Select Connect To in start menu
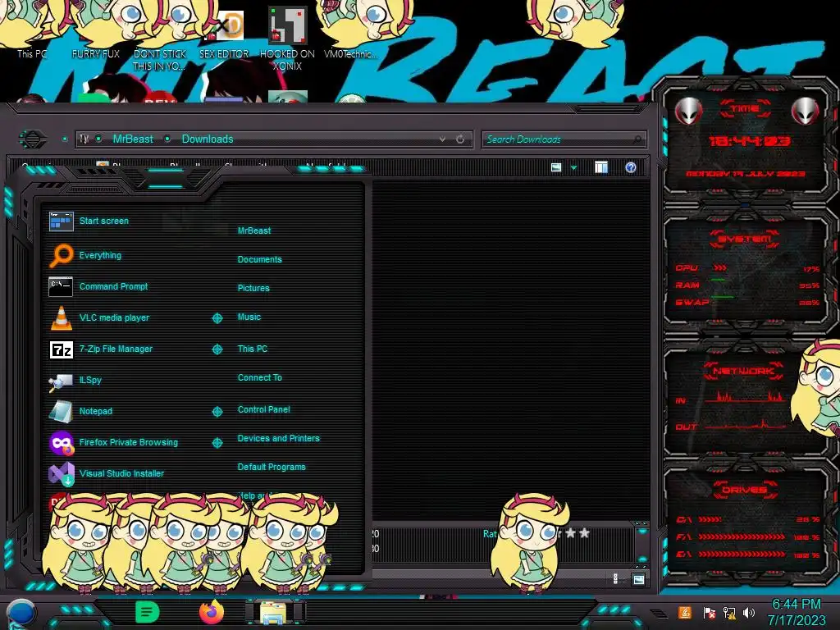This screenshot has height=630, width=840. pyautogui.click(x=260, y=377)
